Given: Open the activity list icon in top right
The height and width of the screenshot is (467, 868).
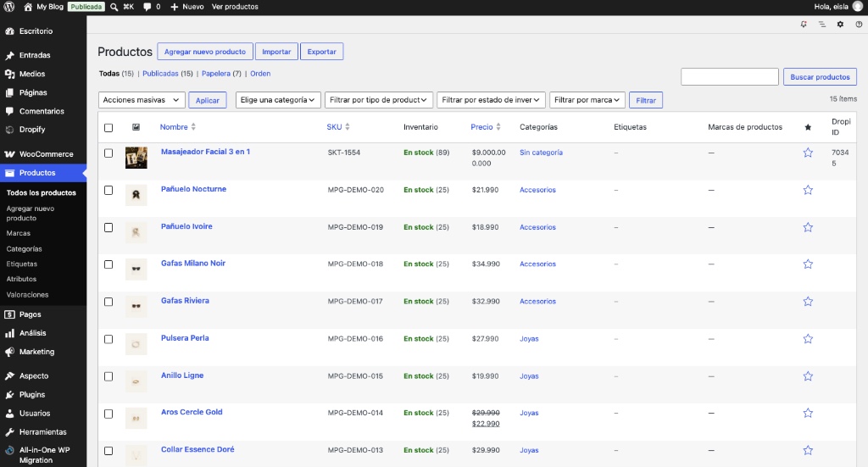Looking at the screenshot, I should [x=822, y=25].
